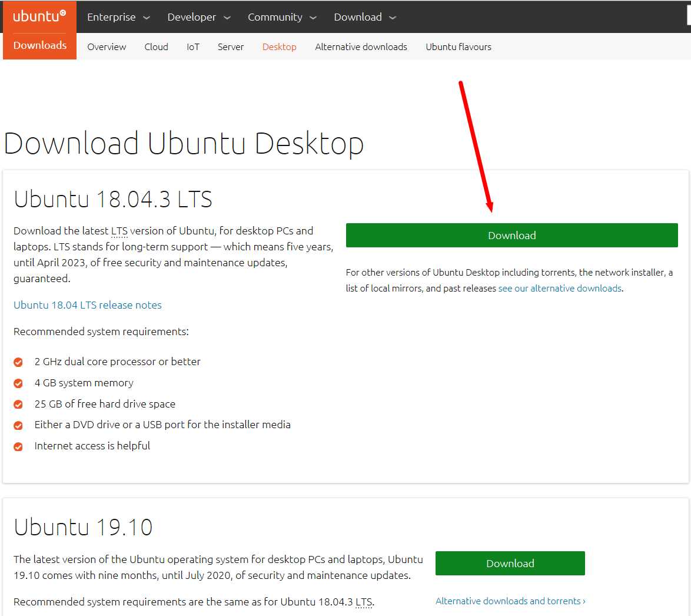Click the orange Downloads section label

click(39, 45)
